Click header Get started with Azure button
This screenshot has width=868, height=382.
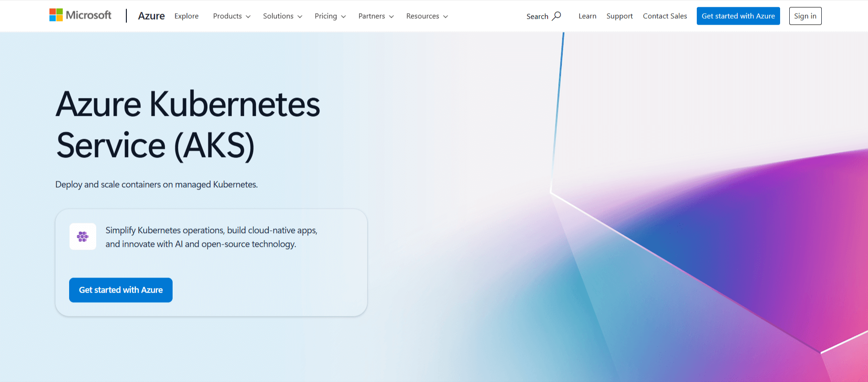(x=738, y=16)
